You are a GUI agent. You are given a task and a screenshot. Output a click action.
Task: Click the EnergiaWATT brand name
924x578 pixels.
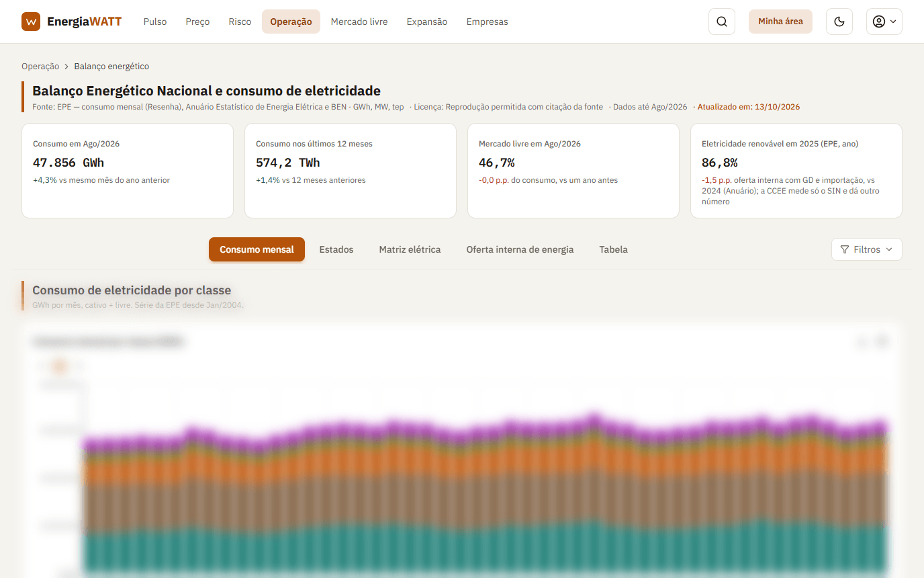pos(85,22)
